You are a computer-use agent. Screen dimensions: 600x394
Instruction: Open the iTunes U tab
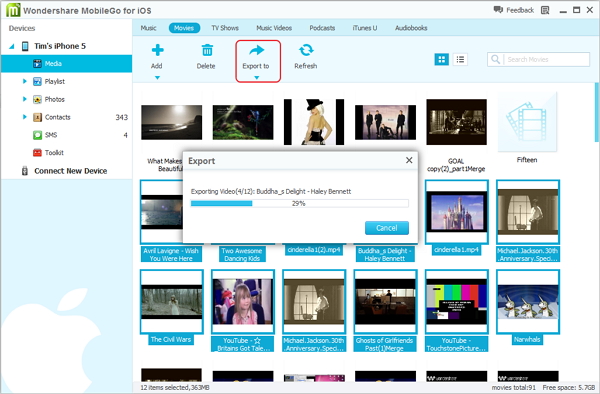365,28
